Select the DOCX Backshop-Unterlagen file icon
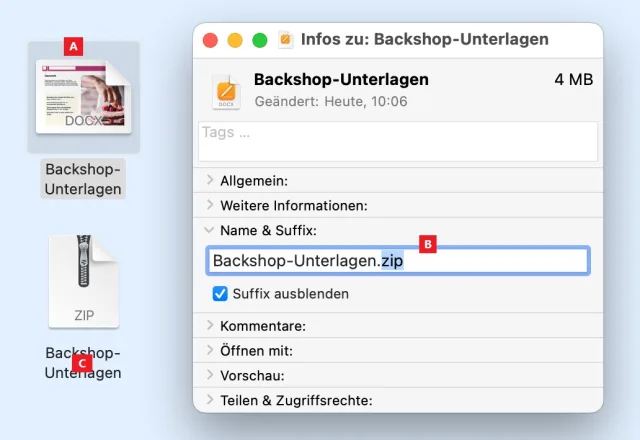Screen dimensions: 640x440 [84, 97]
